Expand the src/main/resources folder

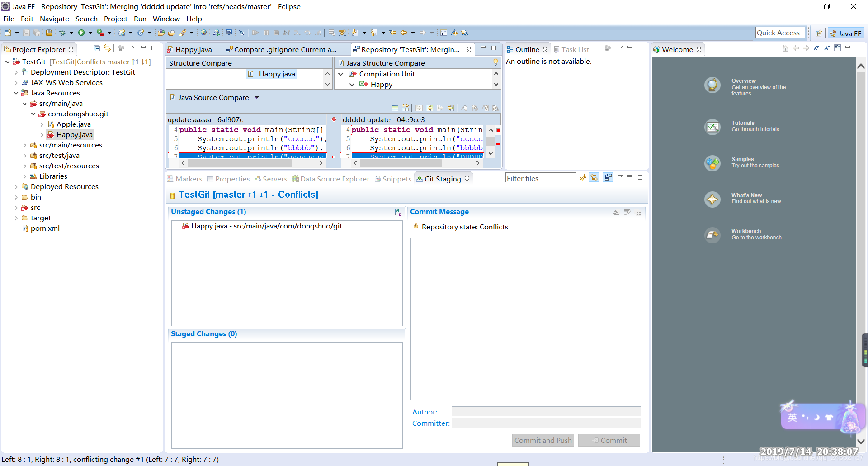click(25, 145)
